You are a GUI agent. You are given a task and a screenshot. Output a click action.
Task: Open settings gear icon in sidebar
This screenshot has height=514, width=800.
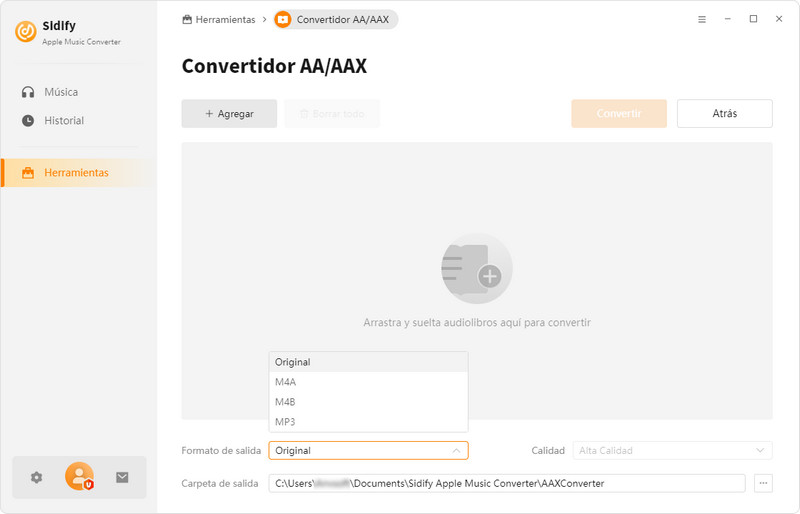pos(36,477)
